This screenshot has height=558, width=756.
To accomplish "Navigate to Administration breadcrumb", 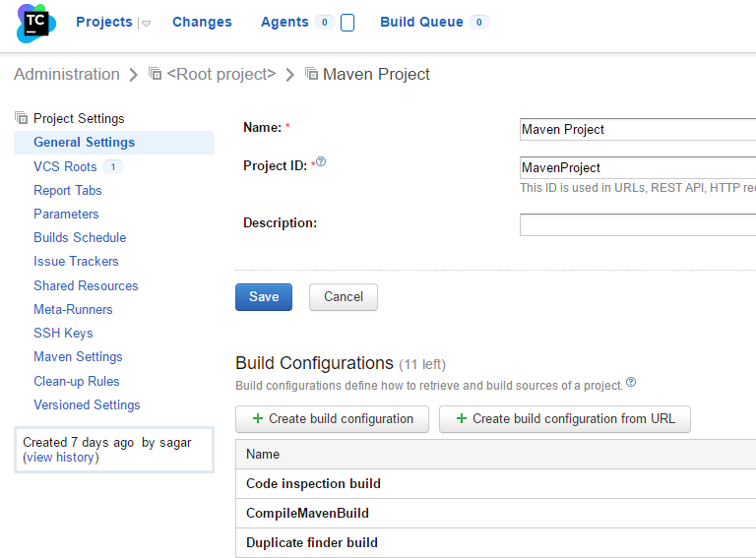I will (67, 74).
